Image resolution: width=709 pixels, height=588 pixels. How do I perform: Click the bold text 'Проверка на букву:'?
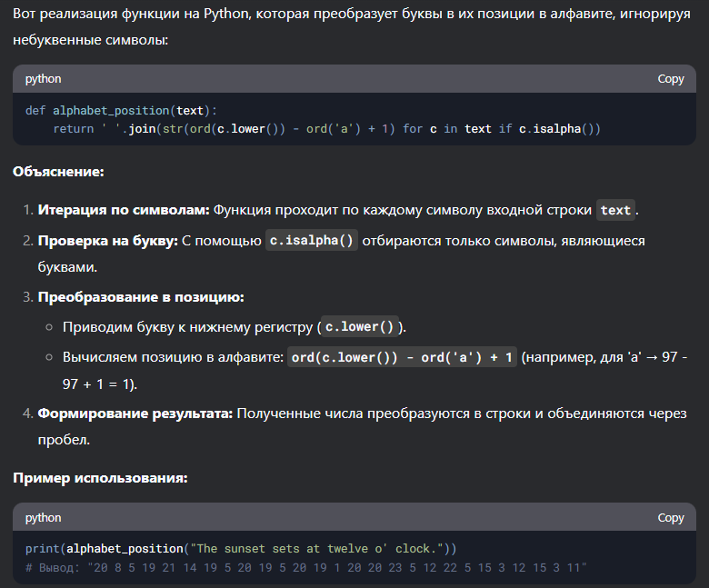[x=107, y=241]
